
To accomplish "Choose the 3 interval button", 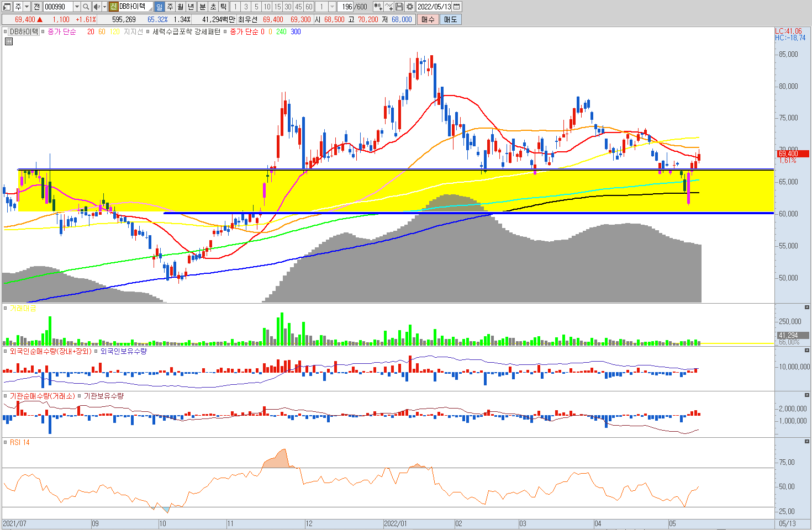I will pos(246,7).
